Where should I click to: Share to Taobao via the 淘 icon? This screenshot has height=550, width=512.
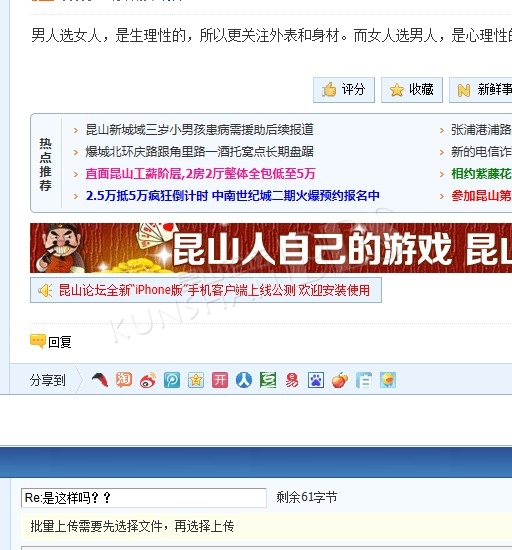coord(124,380)
